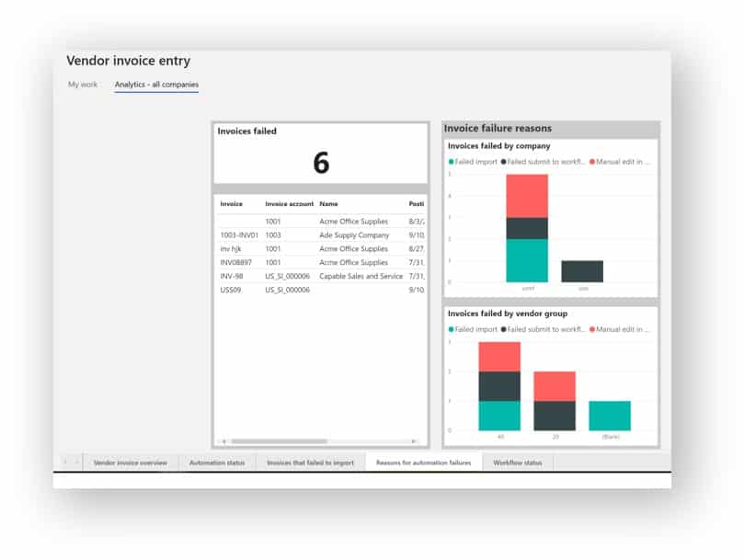Select red Manual edit segment in company chart

527,196
